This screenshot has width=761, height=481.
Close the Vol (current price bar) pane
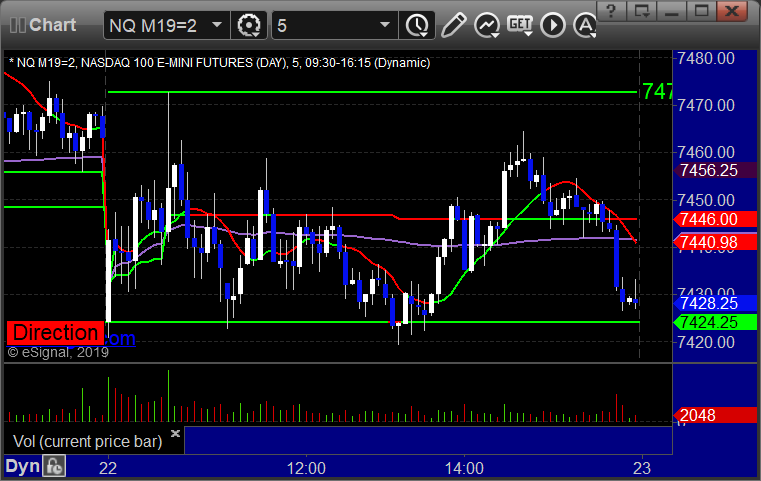coord(175,433)
